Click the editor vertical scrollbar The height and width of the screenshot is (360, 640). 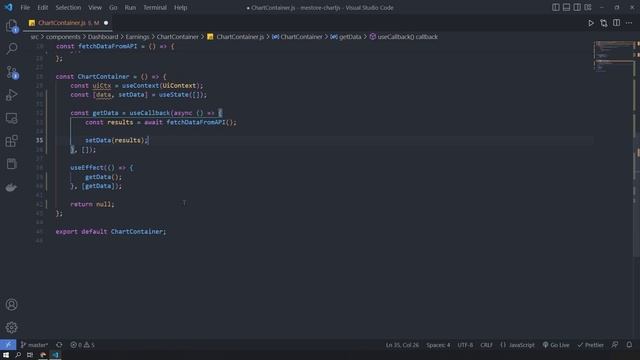tap(637, 149)
